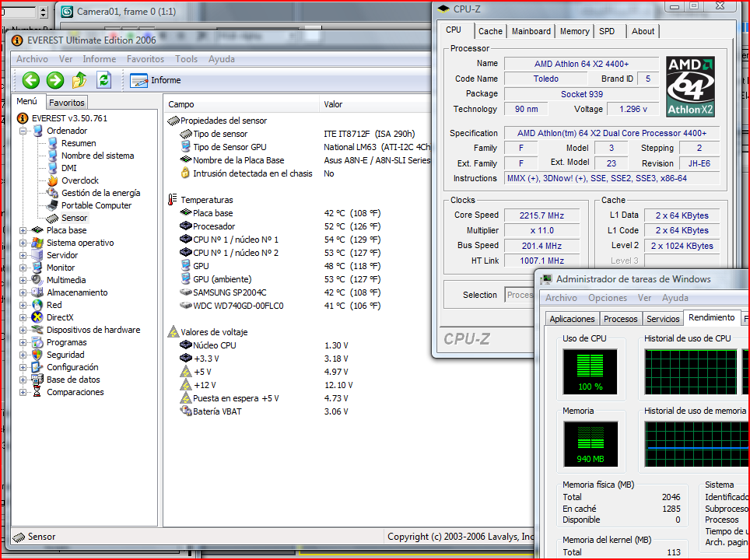
Task: Click the Base de datos icon
Action: [x=37, y=380]
